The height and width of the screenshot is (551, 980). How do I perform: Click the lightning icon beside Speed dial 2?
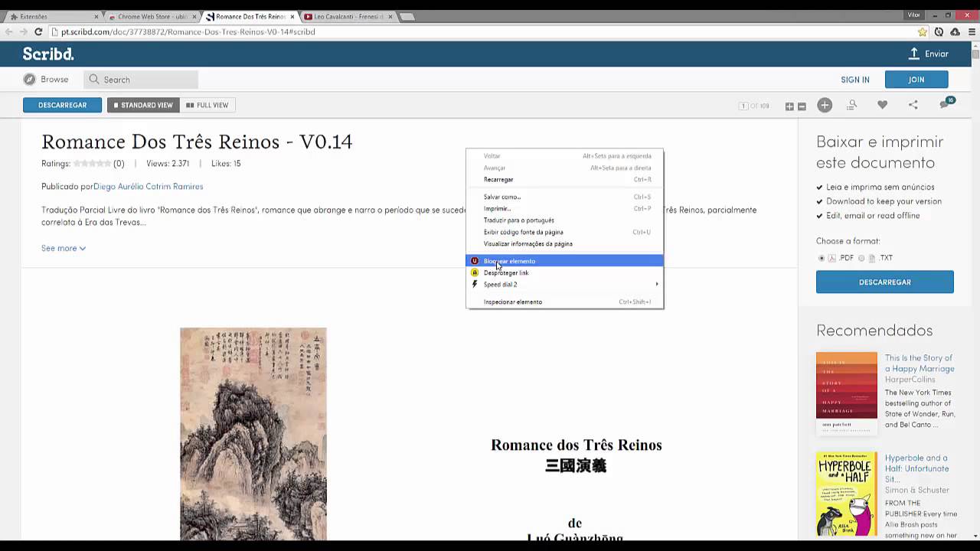coord(475,284)
